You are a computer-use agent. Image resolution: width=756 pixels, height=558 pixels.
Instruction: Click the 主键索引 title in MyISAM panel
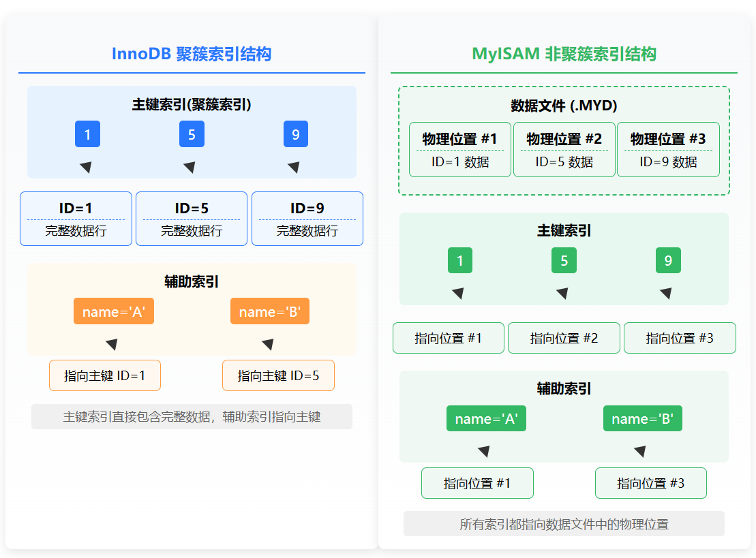pyautogui.click(x=564, y=230)
